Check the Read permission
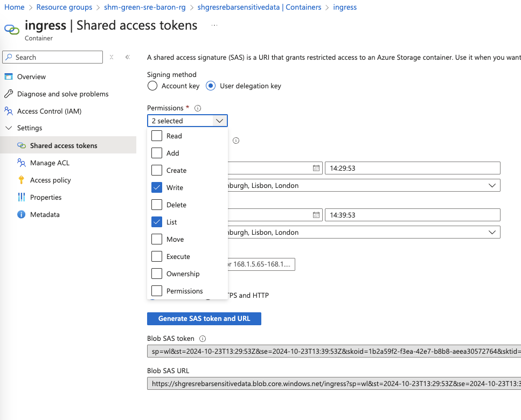Viewport: 521px width, 420px height. 157,136
